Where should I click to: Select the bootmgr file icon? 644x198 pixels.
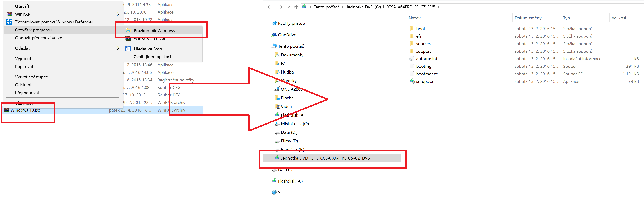[412, 66]
